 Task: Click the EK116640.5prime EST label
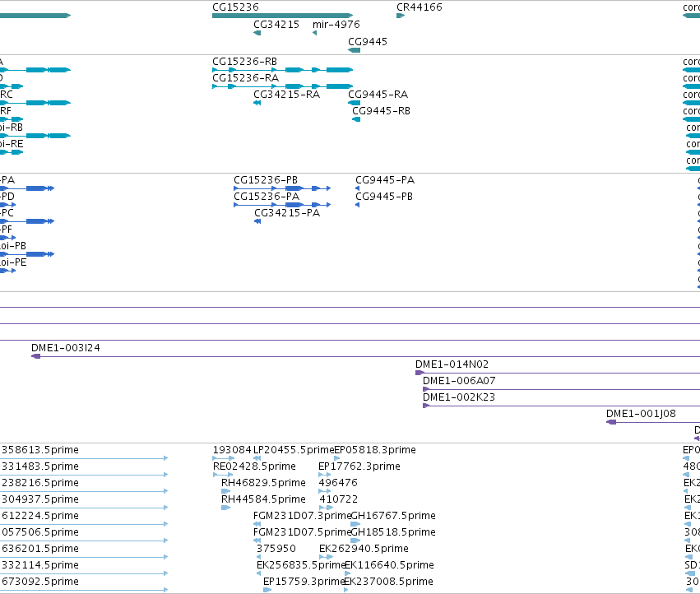pos(389,565)
